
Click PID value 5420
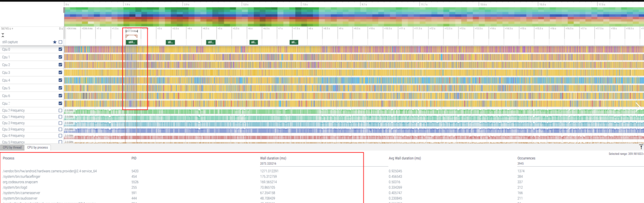(135, 171)
